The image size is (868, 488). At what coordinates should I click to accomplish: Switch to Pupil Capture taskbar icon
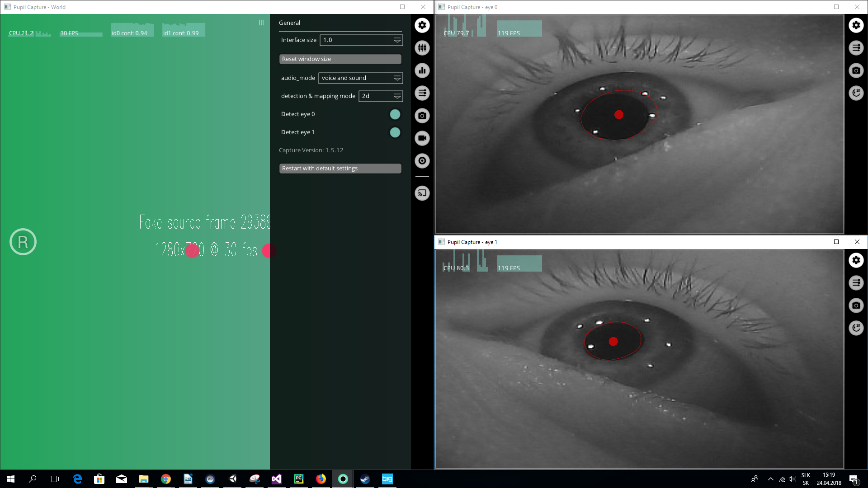pos(343,479)
